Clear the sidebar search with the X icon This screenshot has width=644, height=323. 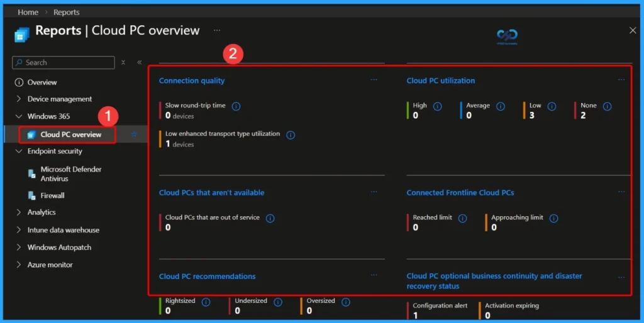pos(123,62)
